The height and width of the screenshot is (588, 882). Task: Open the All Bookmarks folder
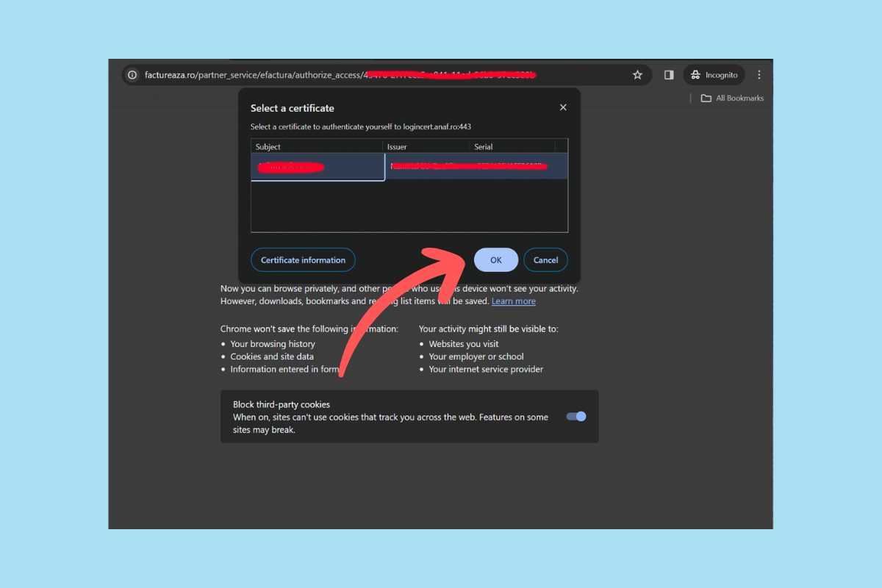(732, 98)
